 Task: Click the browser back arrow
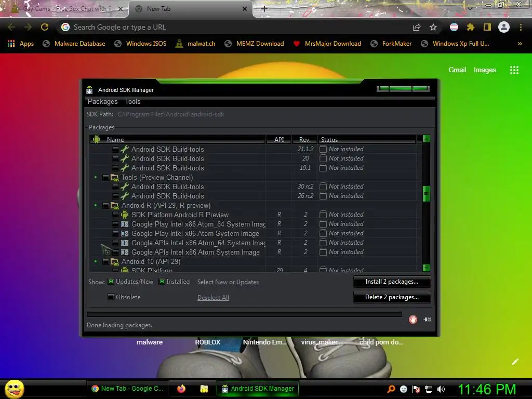(x=11, y=27)
